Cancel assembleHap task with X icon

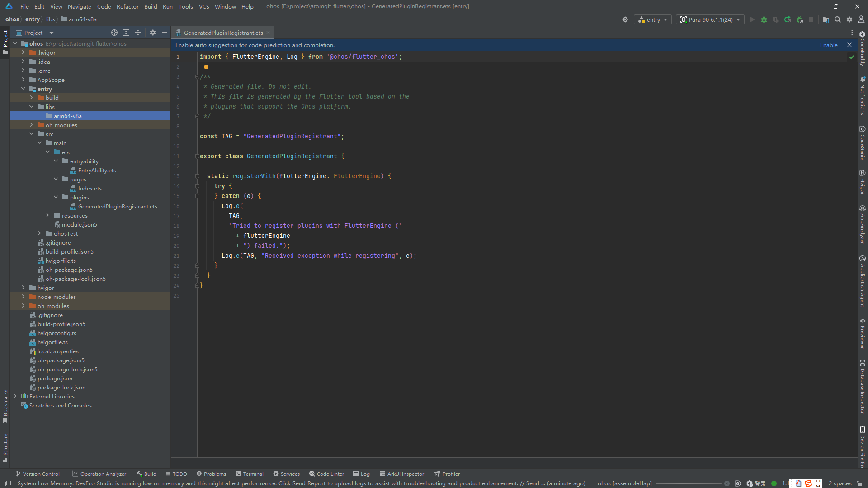[x=727, y=483]
